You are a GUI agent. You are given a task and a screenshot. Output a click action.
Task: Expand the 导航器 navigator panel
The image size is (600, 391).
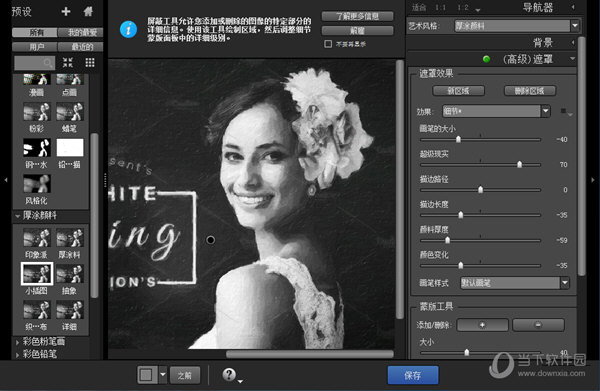coord(573,7)
